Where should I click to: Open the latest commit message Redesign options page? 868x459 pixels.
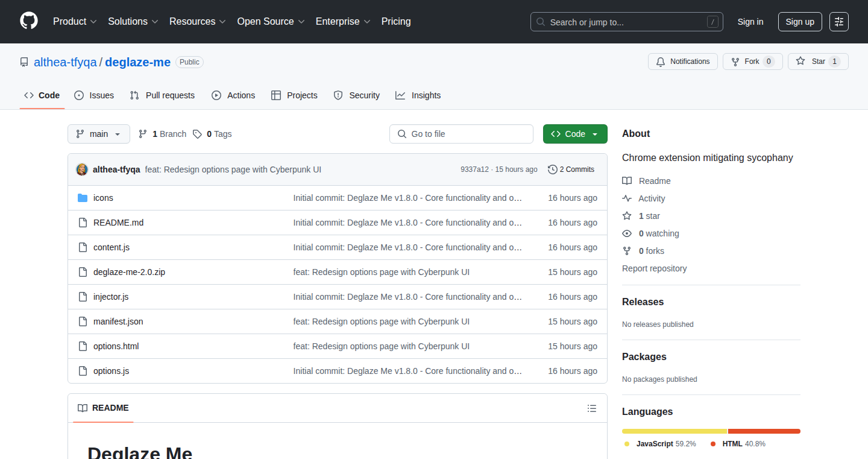[x=233, y=169]
